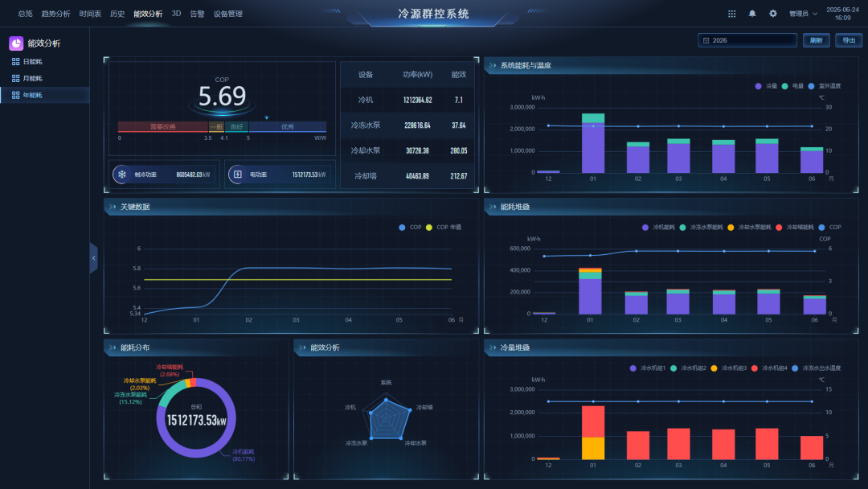This screenshot has height=489, width=868.
Task: Collapse the sidebar with the arrow handle
Action: (x=93, y=258)
